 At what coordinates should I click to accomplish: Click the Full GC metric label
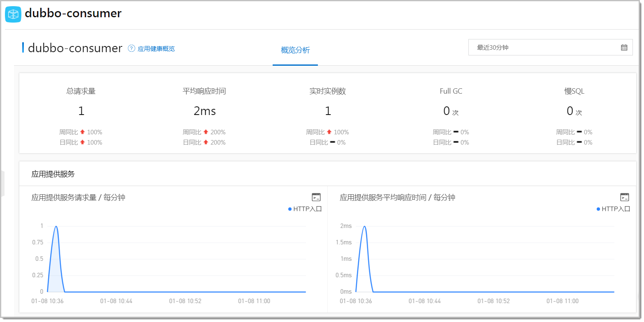coord(451,91)
